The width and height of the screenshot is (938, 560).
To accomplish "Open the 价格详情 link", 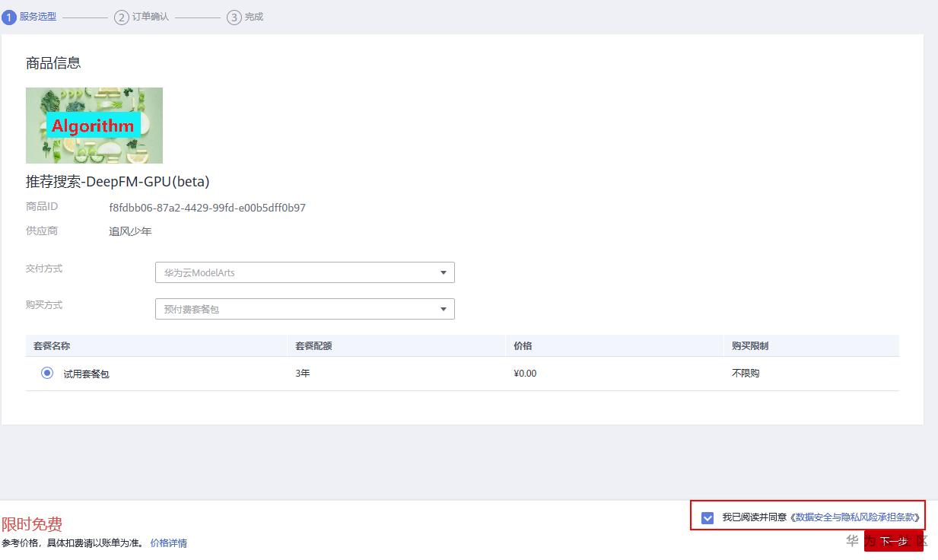I will coord(168,543).
